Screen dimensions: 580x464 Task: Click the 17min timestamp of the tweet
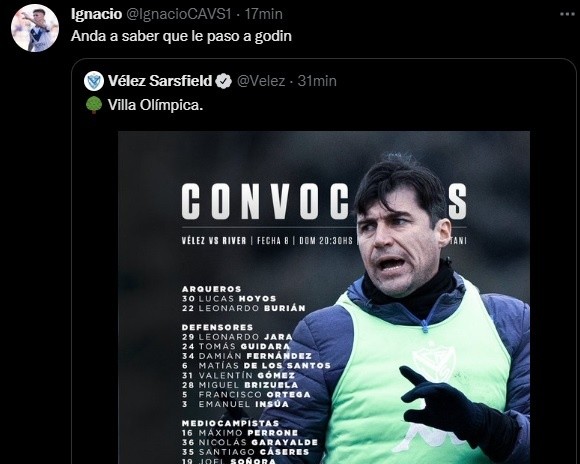tap(263, 14)
